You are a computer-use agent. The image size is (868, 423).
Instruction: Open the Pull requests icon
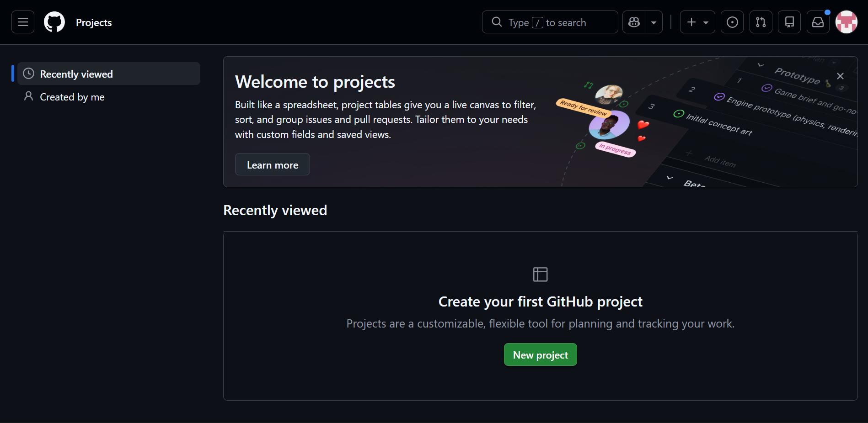pyautogui.click(x=761, y=22)
